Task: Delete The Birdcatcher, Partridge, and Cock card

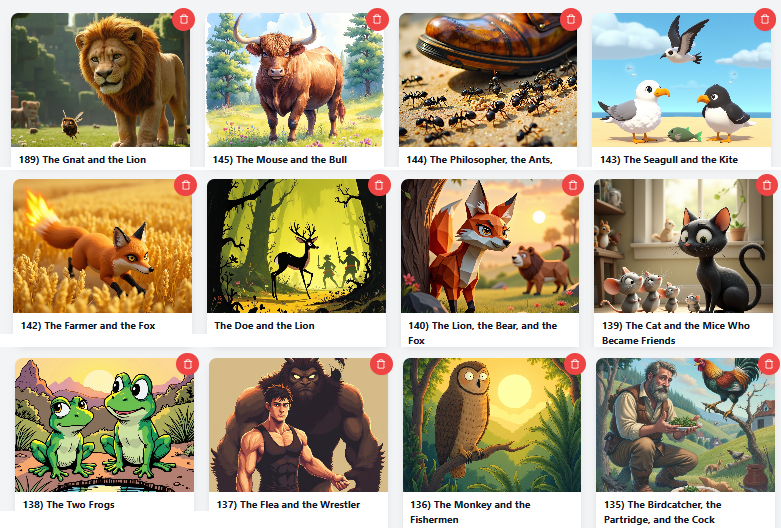Action: [769, 364]
